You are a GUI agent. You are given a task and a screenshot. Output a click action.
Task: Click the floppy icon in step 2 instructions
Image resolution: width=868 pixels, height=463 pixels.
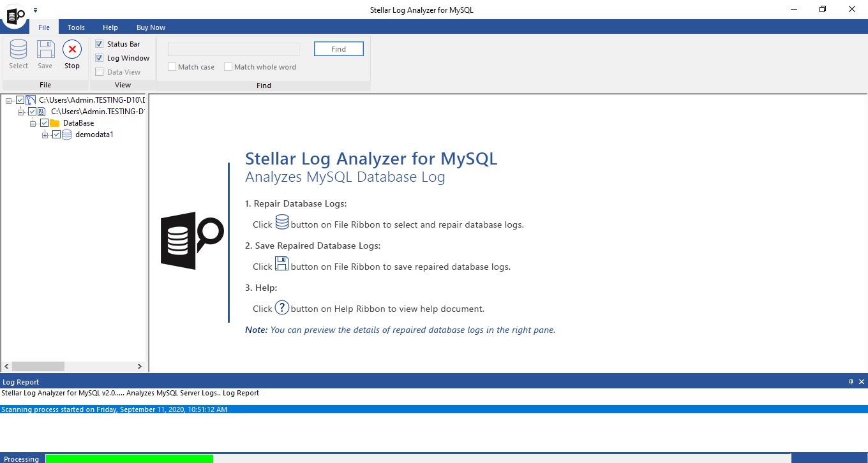pyautogui.click(x=281, y=263)
